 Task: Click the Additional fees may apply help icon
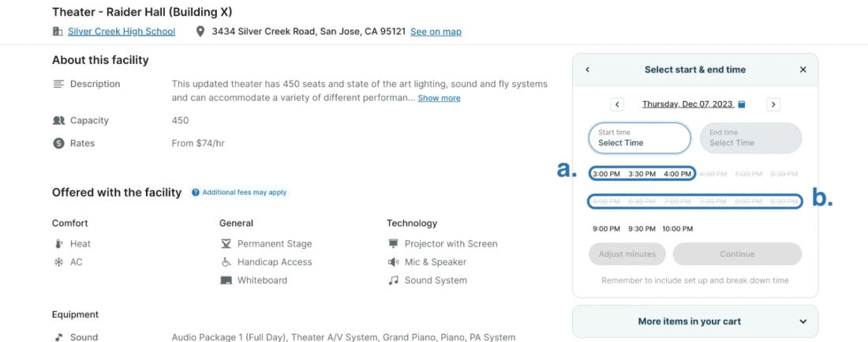click(x=196, y=193)
